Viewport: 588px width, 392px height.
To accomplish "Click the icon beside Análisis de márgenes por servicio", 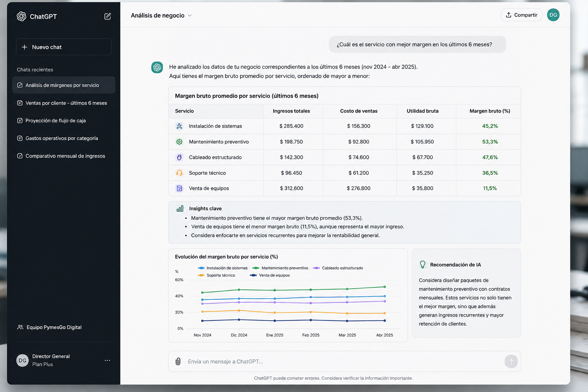I will tap(20, 85).
